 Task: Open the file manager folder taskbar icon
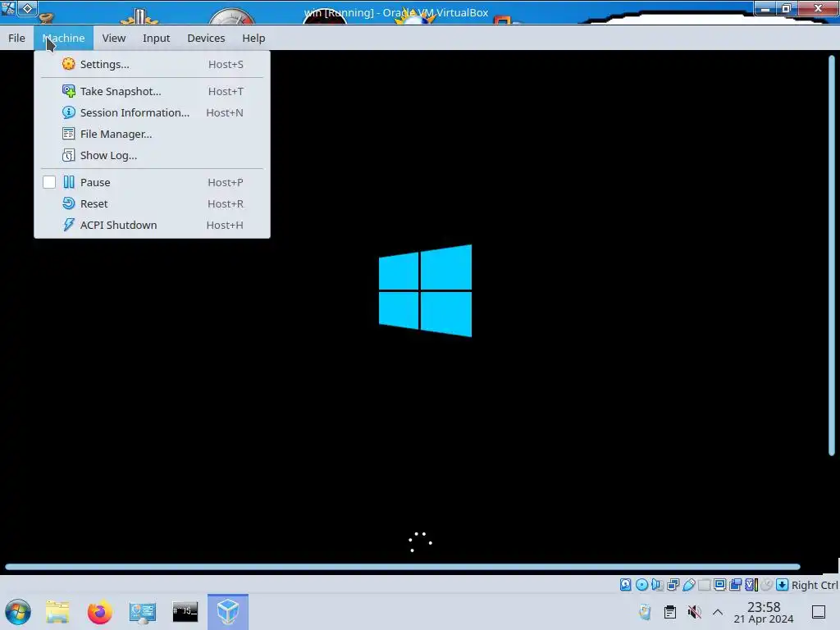(x=57, y=612)
